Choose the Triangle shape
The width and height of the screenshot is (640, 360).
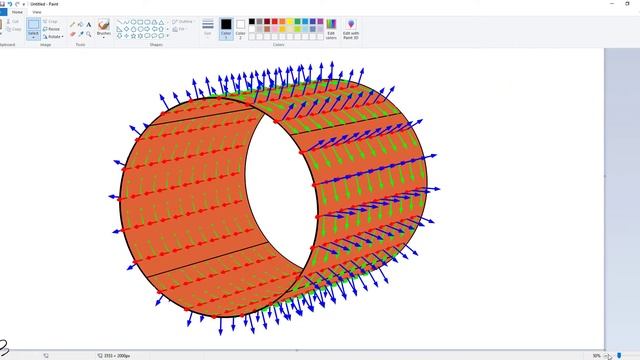[x=162, y=22]
